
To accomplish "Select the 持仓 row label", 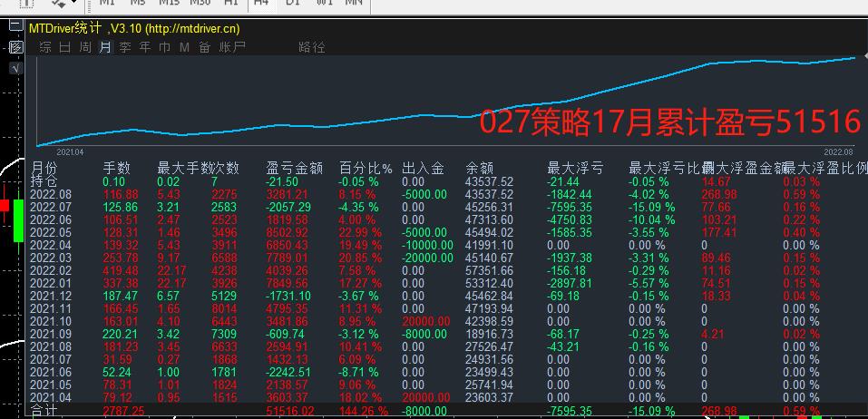I will (44, 181).
